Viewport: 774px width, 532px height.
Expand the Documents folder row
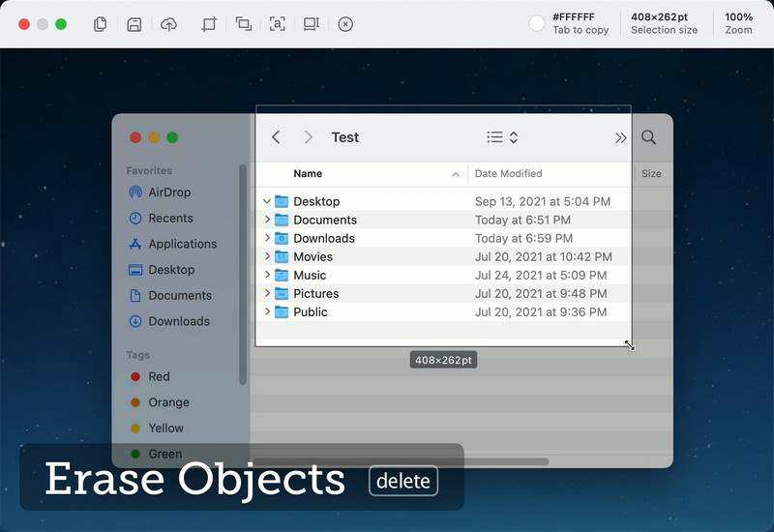coord(267,220)
